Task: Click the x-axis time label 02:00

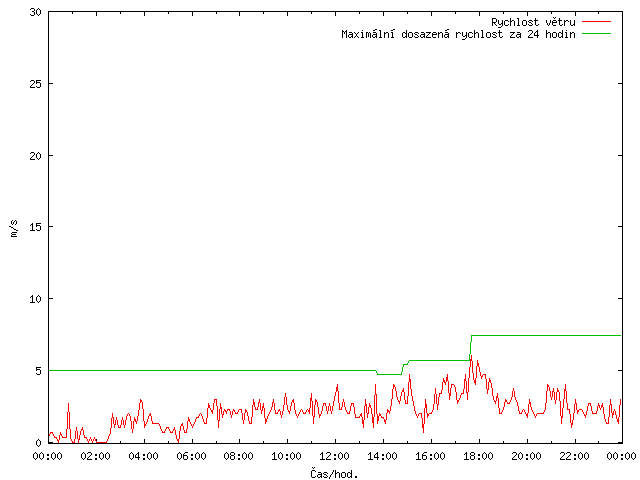Action: tap(96, 456)
